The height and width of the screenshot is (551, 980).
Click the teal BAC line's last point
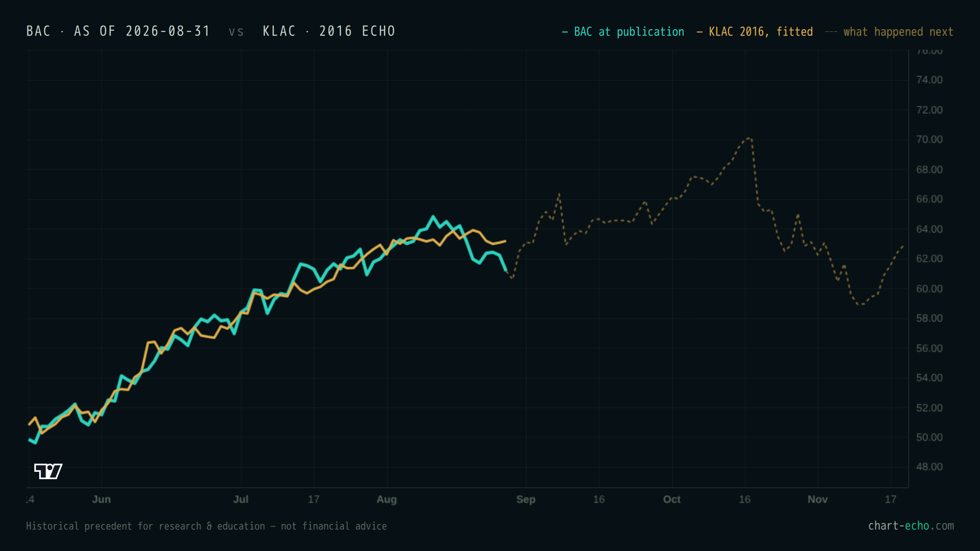506,270
